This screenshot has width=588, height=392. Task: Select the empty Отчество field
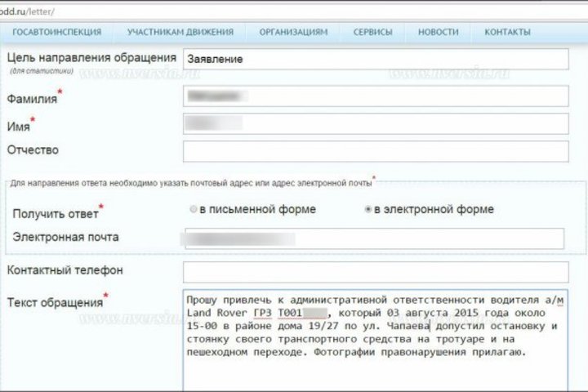pyautogui.click(x=375, y=151)
